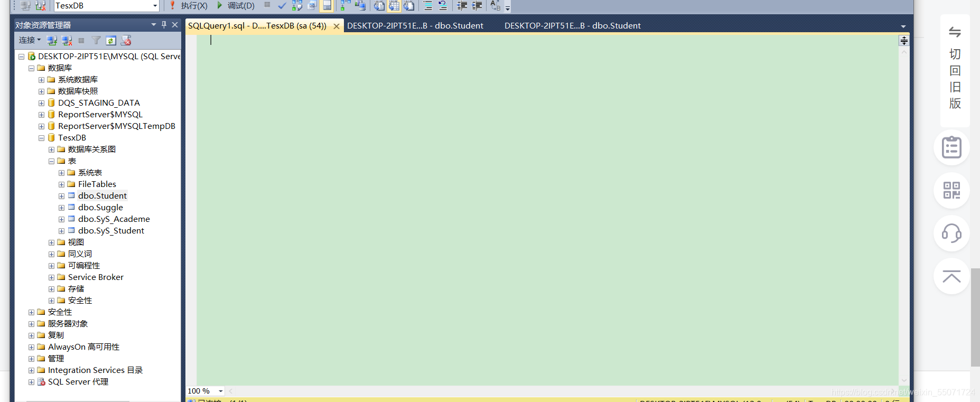Click inside the green query editor area

coord(547,211)
